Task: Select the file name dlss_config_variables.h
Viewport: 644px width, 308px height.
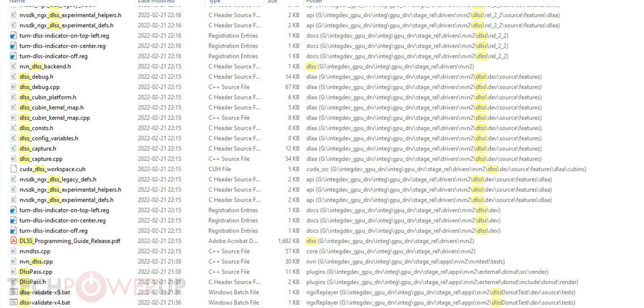Action: 49,138
